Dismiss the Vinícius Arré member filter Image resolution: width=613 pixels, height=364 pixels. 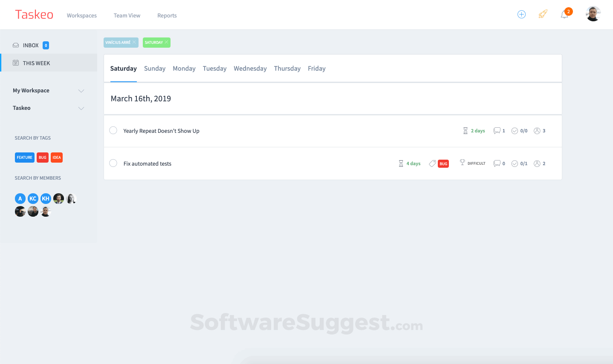pyautogui.click(x=134, y=42)
